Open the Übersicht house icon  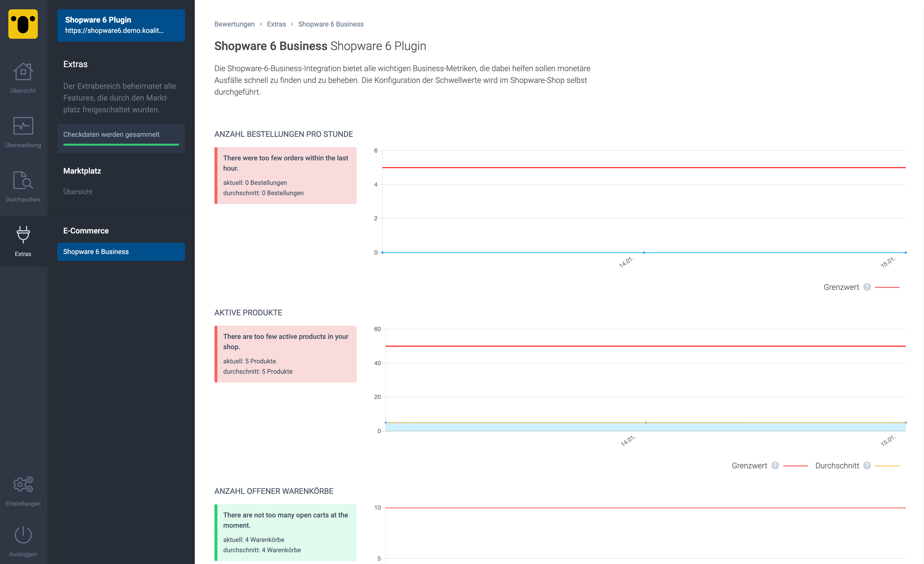23,72
